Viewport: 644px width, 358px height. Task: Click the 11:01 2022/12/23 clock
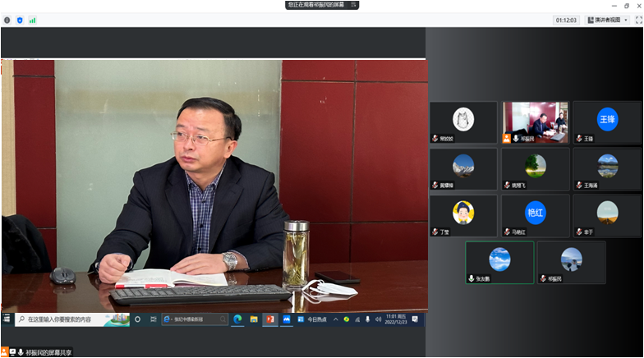(x=396, y=319)
